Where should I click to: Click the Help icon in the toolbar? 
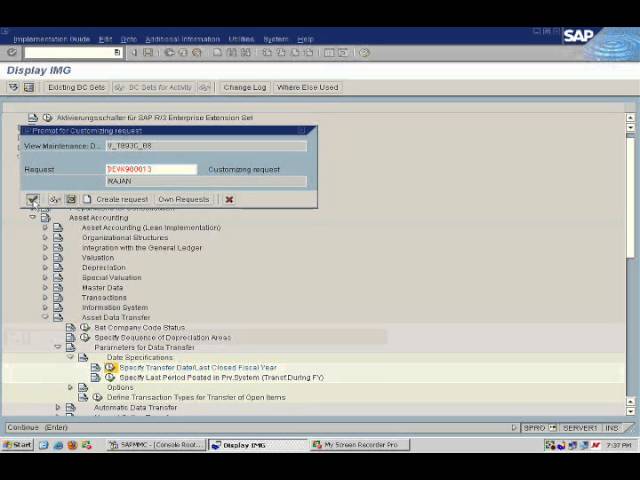[364, 52]
